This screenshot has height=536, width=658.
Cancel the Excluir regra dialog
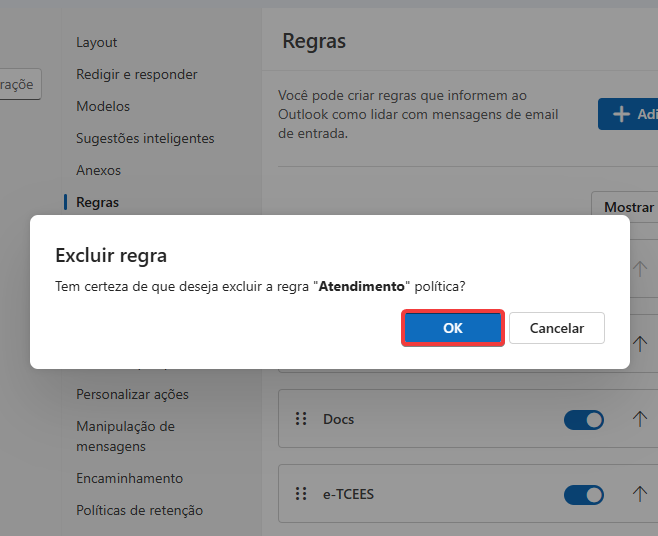coord(556,328)
